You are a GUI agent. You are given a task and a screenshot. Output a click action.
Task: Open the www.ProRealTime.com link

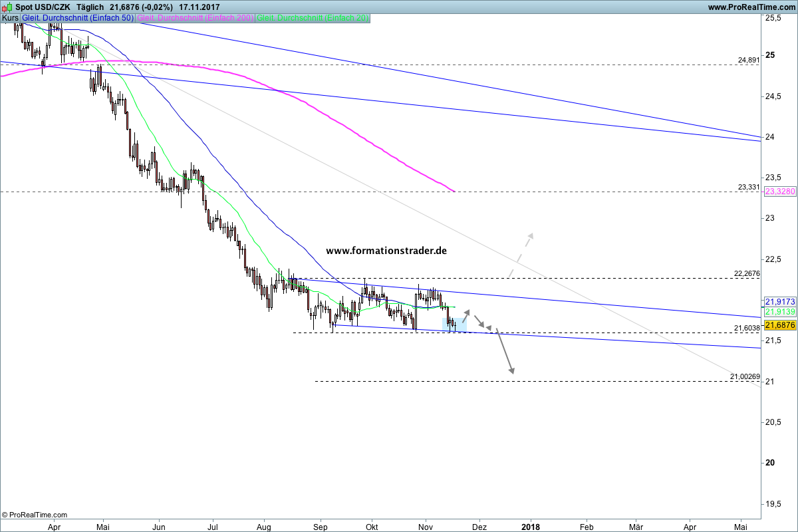(751, 7)
